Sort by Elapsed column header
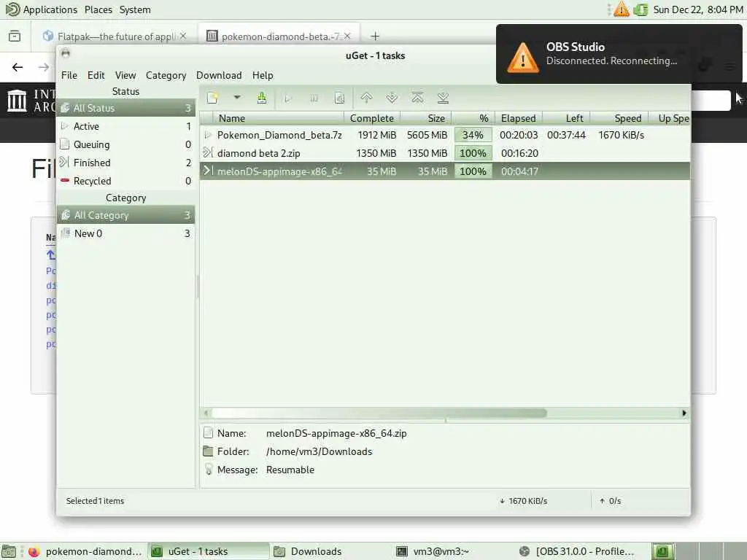747x560 pixels. (x=519, y=118)
